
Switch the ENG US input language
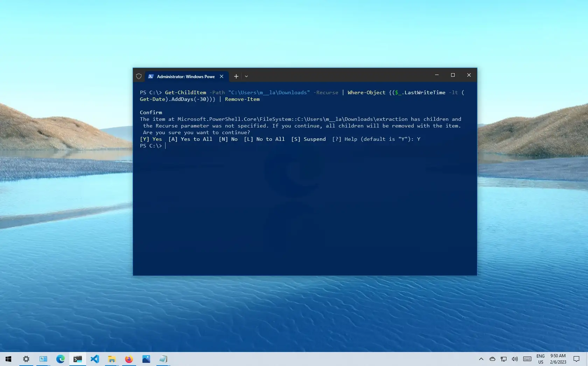540,359
